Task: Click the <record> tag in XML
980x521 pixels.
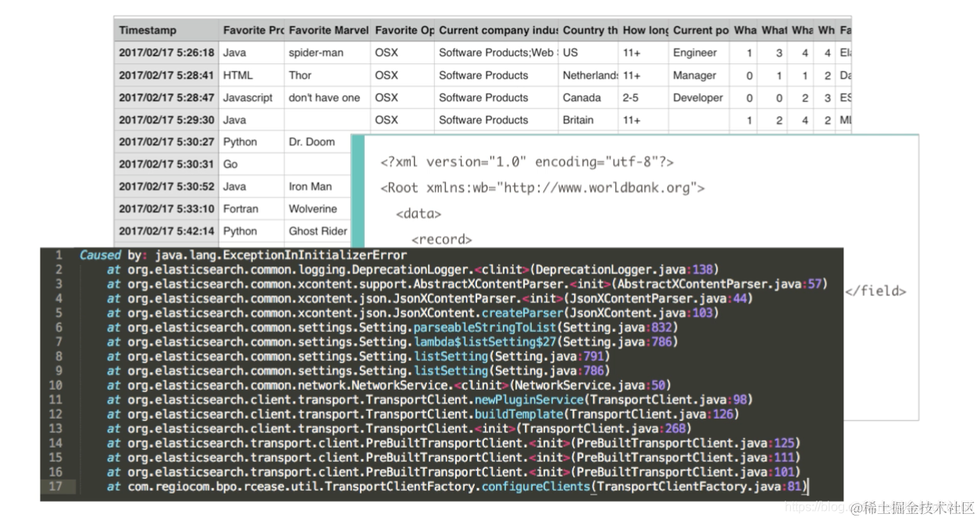Action: pos(442,240)
